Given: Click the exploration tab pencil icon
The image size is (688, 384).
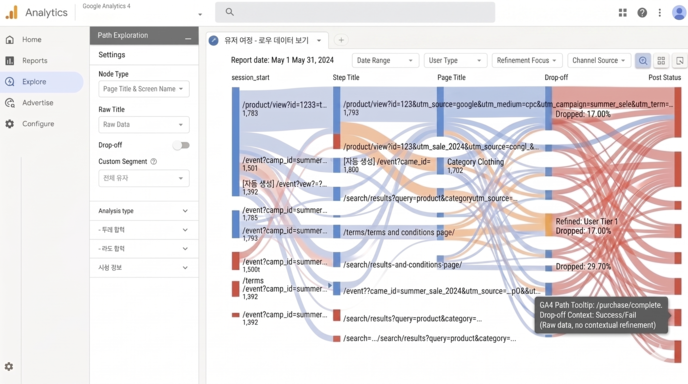Looking at the screenshot, I should pyautogui.click(x=214, y=40).
